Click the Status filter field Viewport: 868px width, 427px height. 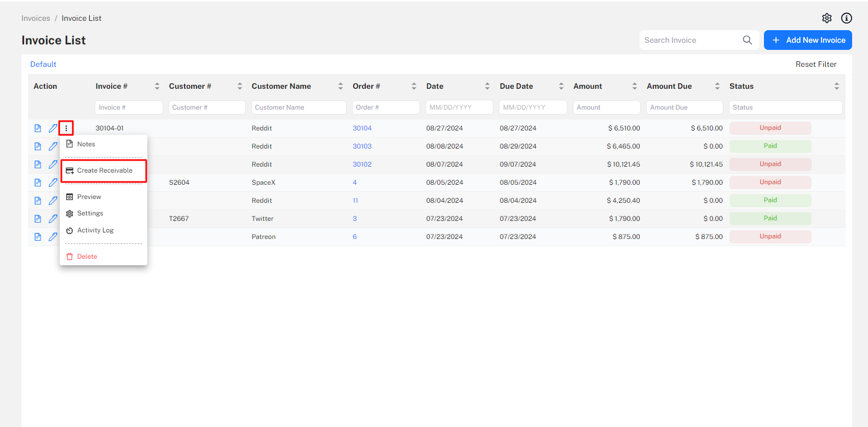[x=785, y=107]
